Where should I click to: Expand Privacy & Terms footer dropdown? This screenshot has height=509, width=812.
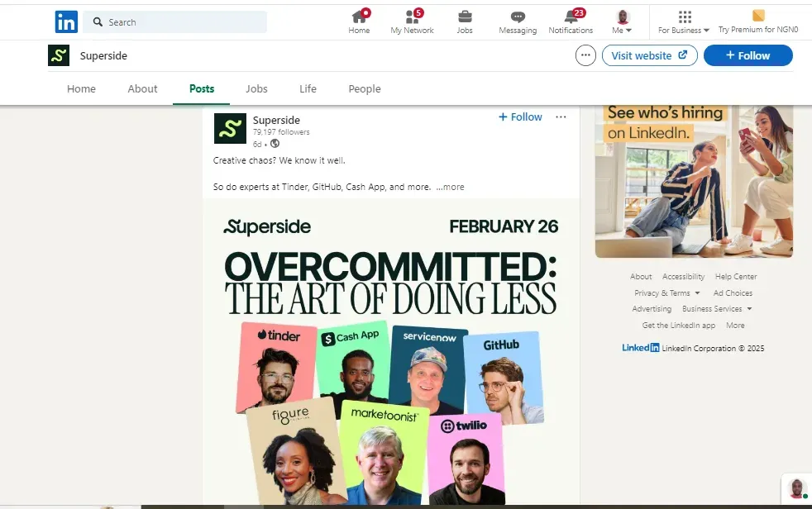(667, 293)
